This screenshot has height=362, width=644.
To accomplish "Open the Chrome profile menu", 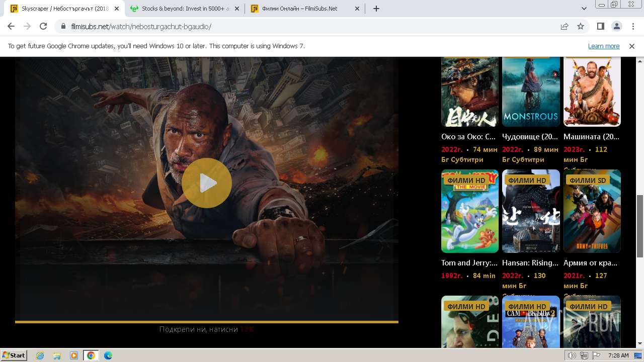I will click(x=616, y=26).
